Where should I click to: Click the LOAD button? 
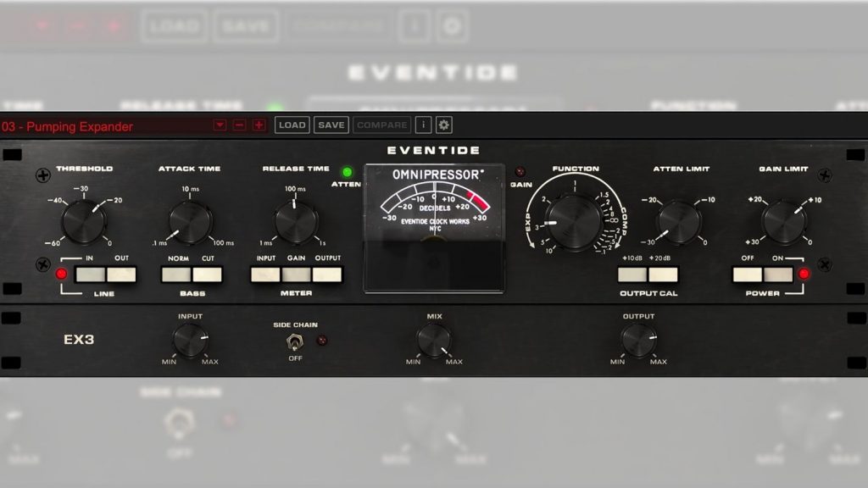point(292,125)
